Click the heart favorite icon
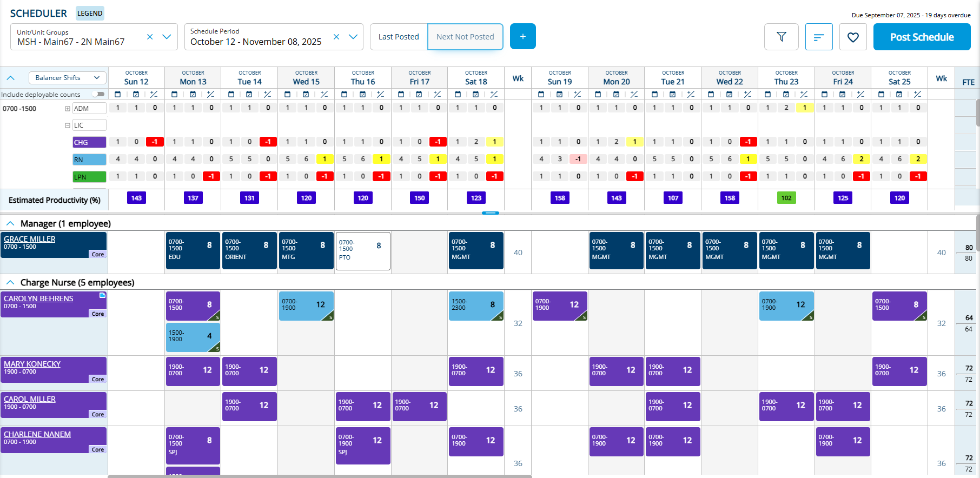 (x=853, y=37)
